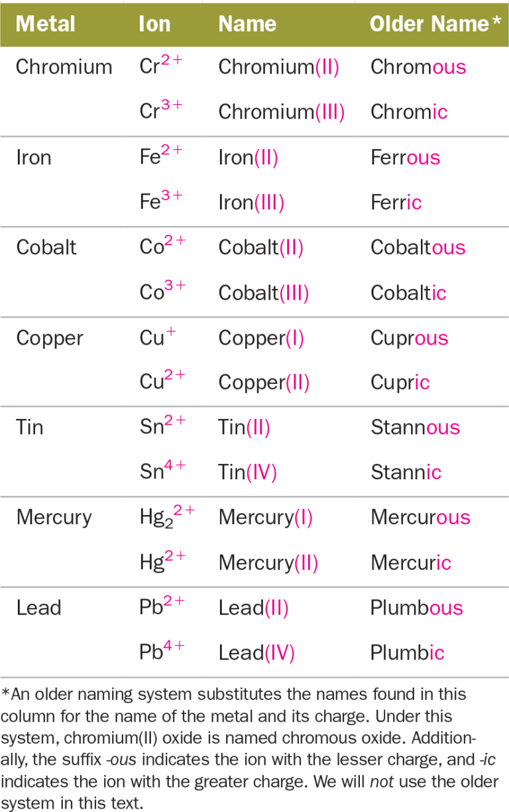
Task: Select the Copper(II) name entry
Action: pos(264,382)
